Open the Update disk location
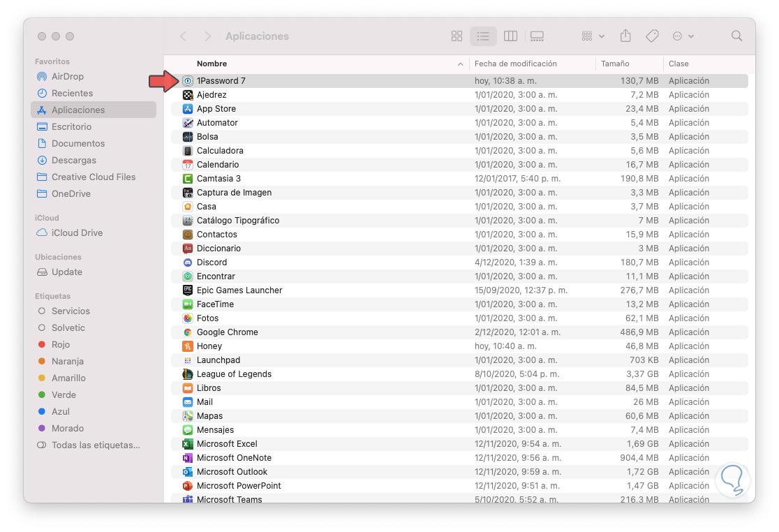The width and height of the screenshot is (779, 532). click(x=66, y=272)
